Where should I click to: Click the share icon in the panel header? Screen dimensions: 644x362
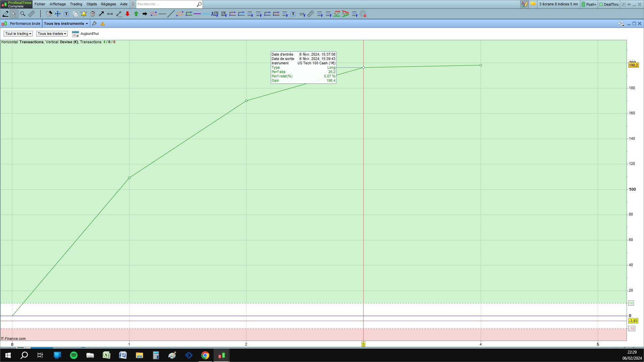621,23
